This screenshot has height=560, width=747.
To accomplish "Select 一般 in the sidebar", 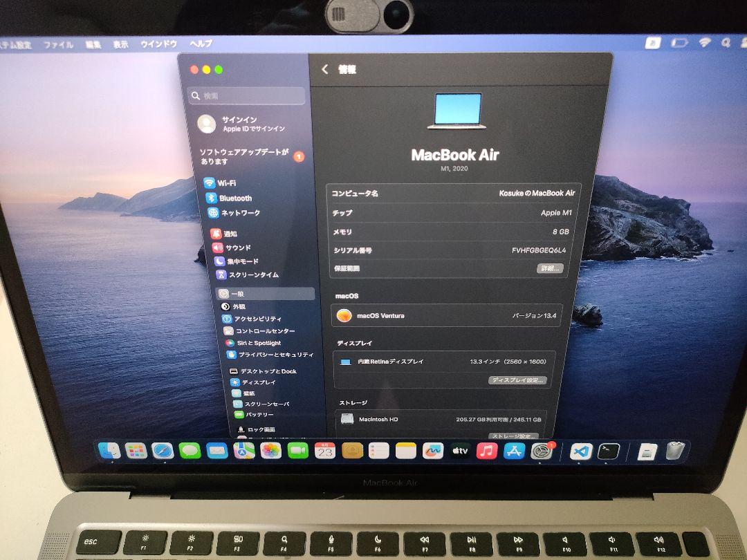I will point(265,294).
